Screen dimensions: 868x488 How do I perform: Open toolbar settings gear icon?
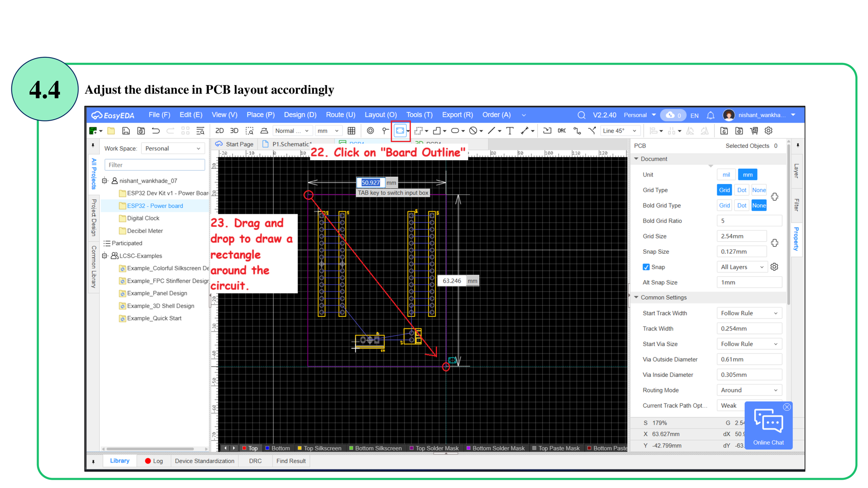[769, 131]
